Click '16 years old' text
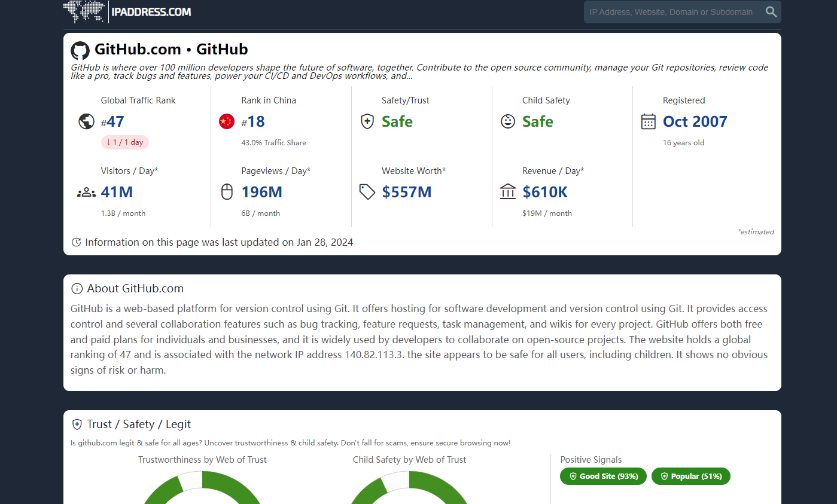Image resolution: width=837 pixels, height=504 pixels. click(684, 143)
